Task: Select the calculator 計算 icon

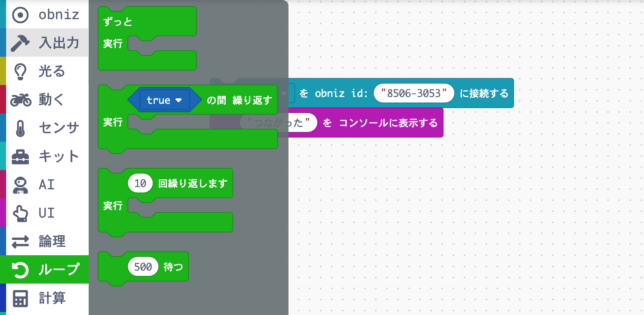Action: pyautogui.click(x=20, y=298)
